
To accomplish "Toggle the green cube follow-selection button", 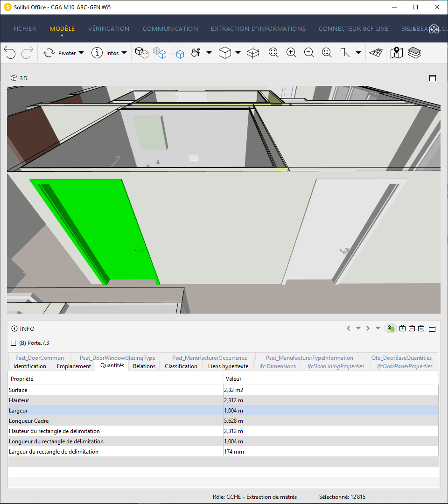I will [x=391, y=328].
